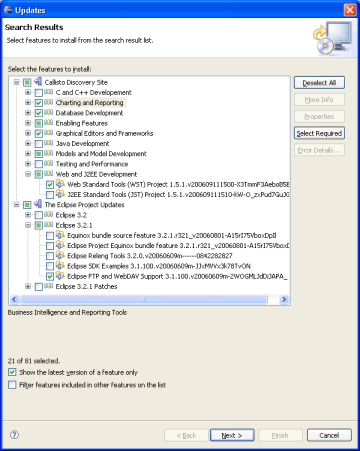This screenshot has height=451, width=360.
Task: Check the Eclipse 3.2 checkbox
Action: tap(39, 215)
